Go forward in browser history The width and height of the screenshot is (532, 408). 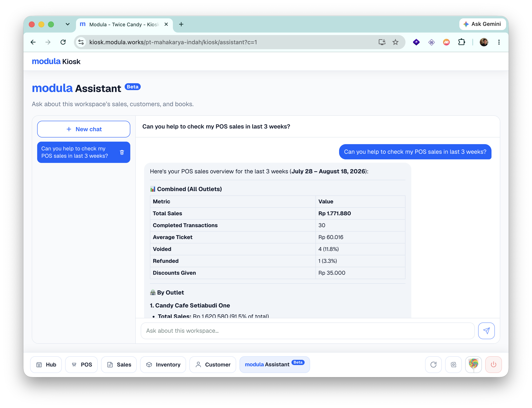48,42
